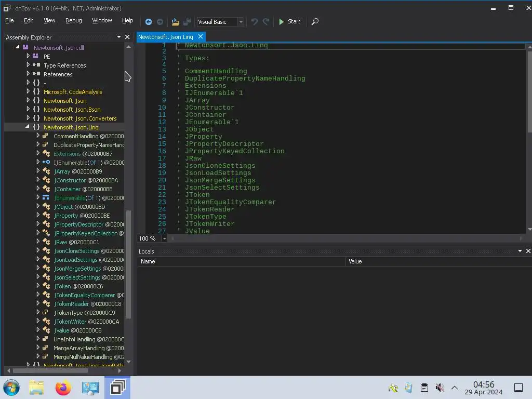Expand the Microsoft.CodeAnalysis namespace node
Screen dimensions: 532x399
pos(28,91)
